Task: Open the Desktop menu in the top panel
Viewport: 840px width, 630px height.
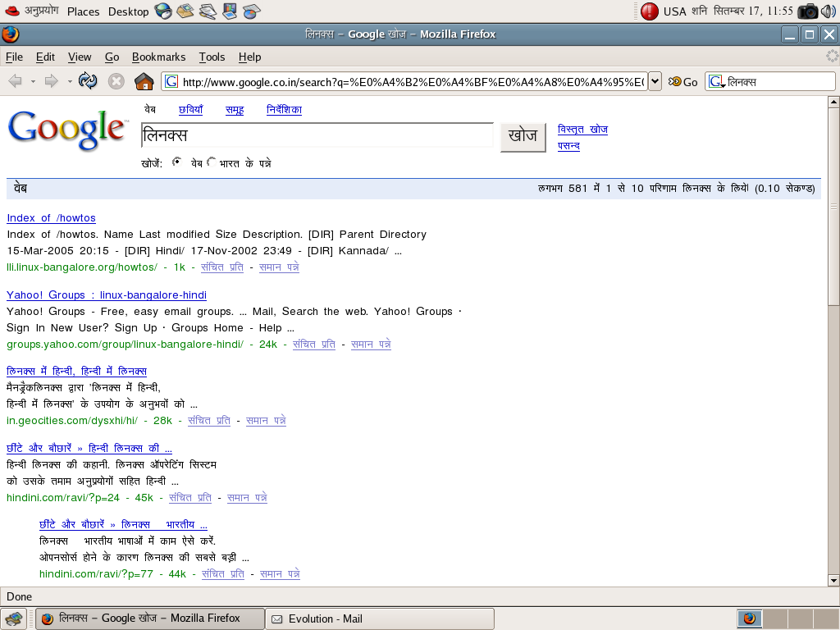Action: 128,11
